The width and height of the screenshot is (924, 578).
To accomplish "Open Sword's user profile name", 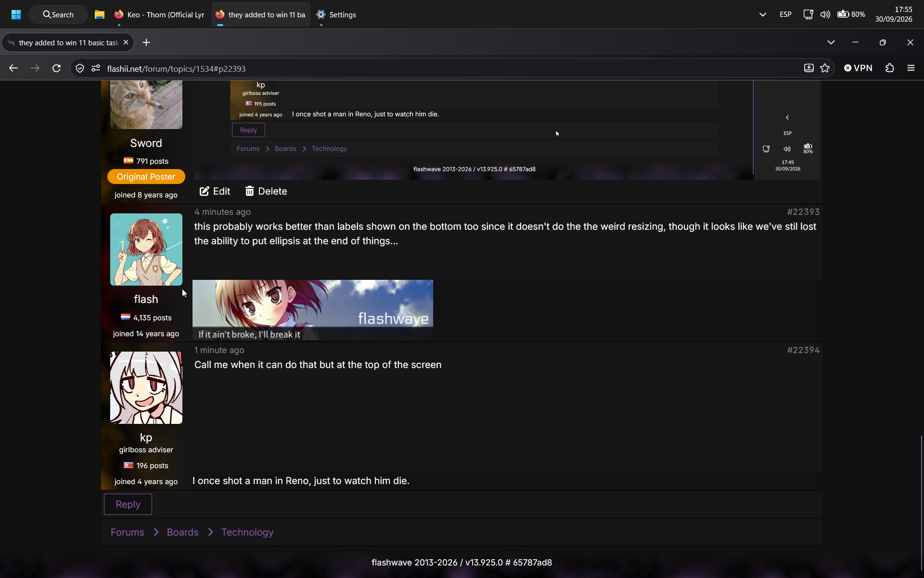I will (x=146, y=143).
